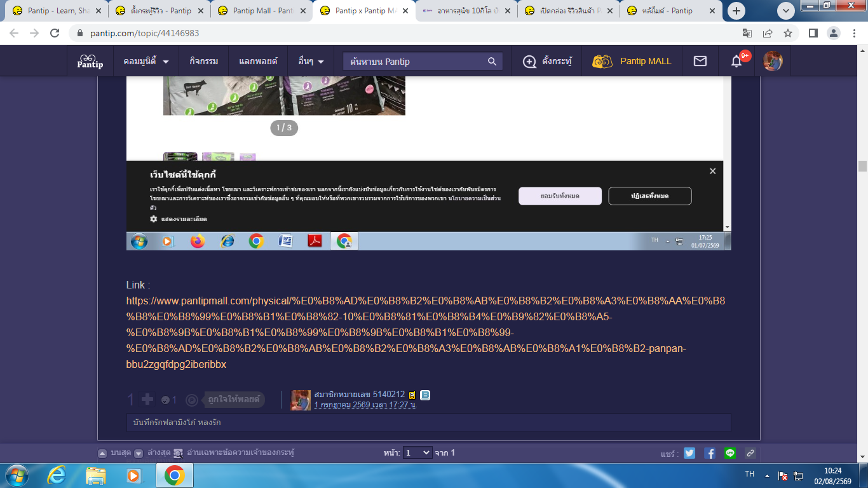Open a new browser tab
The width and height of the screenshot is (868, 488).
coord(736,10)
